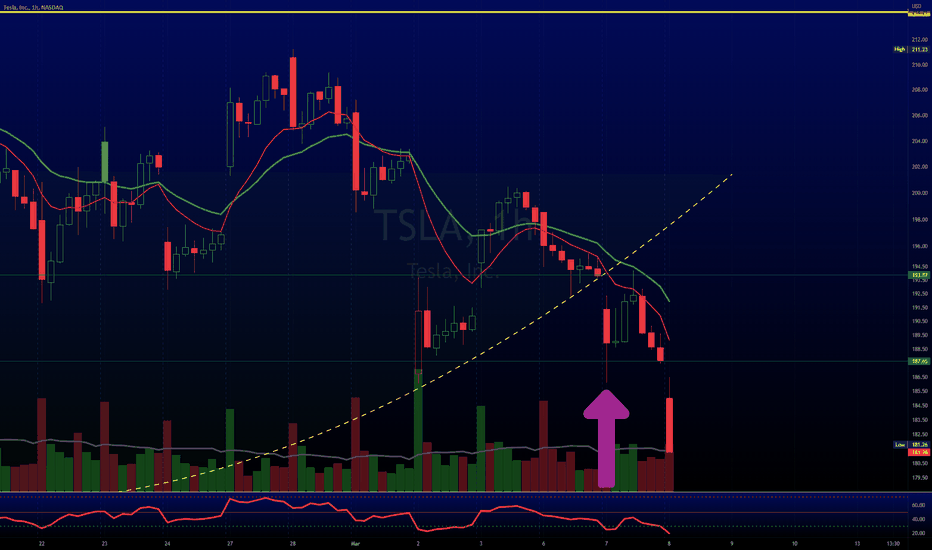Click the latest large red candle near 182
The image size is (932, 550).
pos(669,425)
